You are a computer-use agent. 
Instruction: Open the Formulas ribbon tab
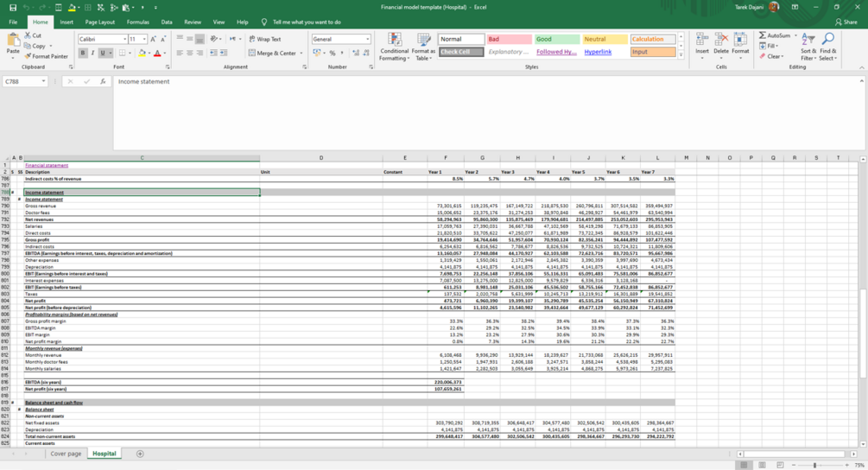tap(138, 22)
